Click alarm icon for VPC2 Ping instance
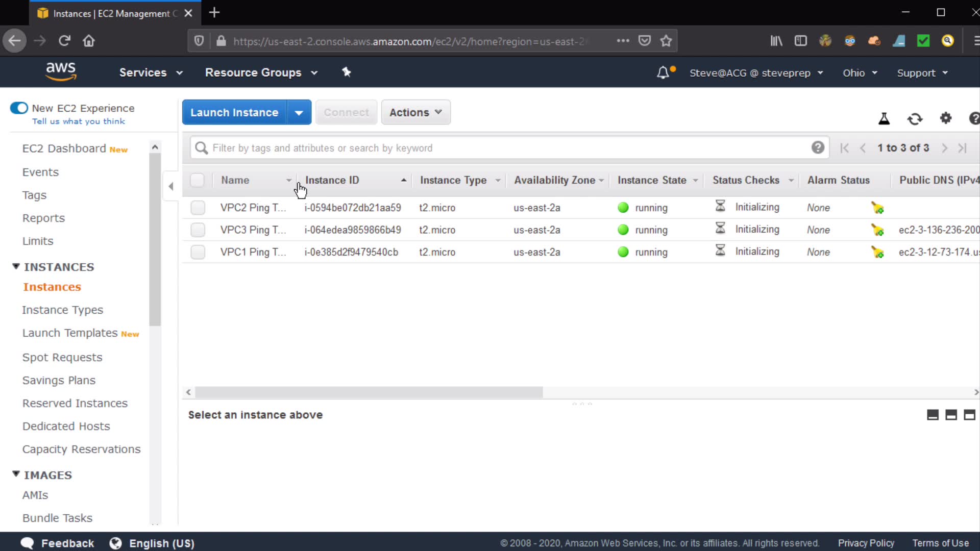The height and width of the screenshot is (551, 980). pyautogui.click(x=877, y=208)
